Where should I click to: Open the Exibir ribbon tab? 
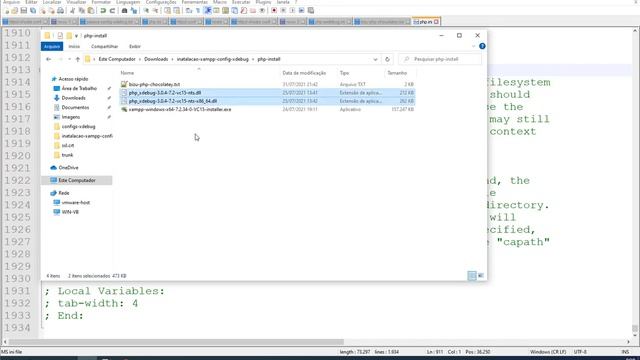(135, 47)
